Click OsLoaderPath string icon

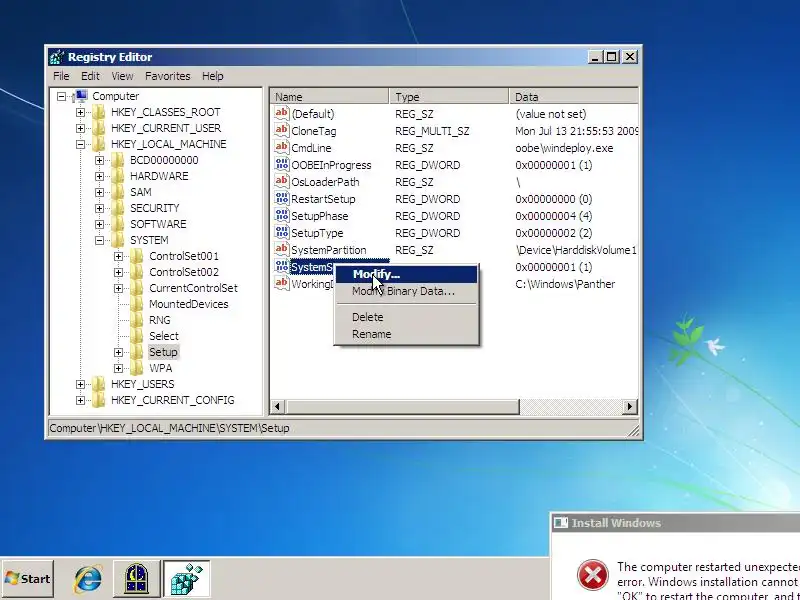coord(282,181)
